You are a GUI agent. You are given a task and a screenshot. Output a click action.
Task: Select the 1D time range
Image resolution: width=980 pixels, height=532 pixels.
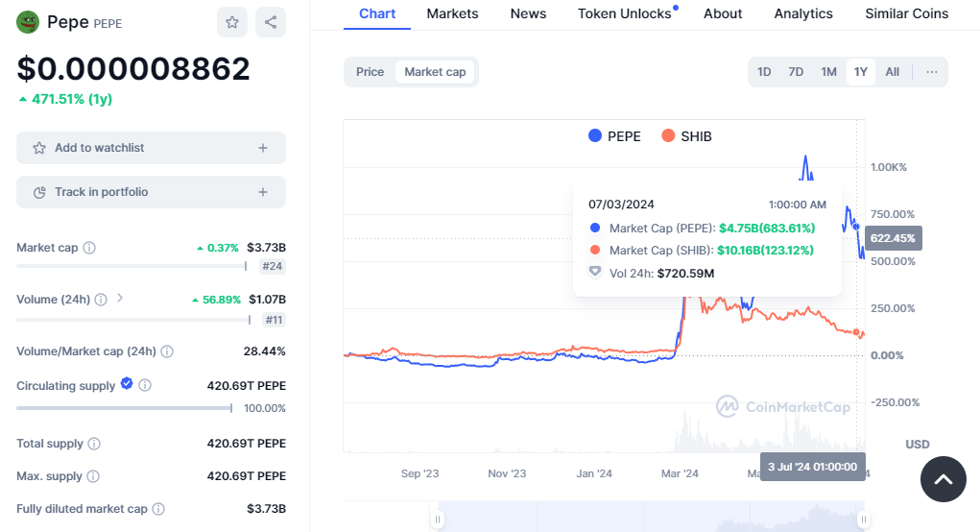[x=764, y=72]
